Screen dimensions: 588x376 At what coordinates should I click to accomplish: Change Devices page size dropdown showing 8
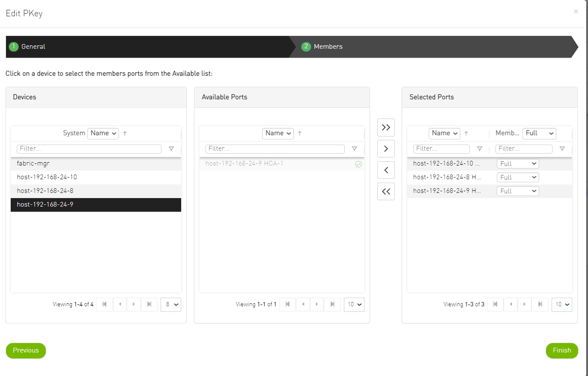point(171,305)
